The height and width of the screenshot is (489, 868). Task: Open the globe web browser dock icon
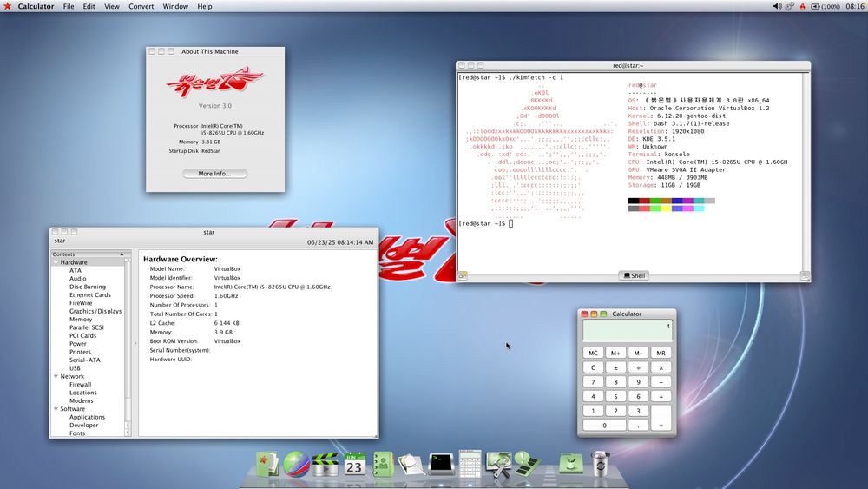click(295, 463)
